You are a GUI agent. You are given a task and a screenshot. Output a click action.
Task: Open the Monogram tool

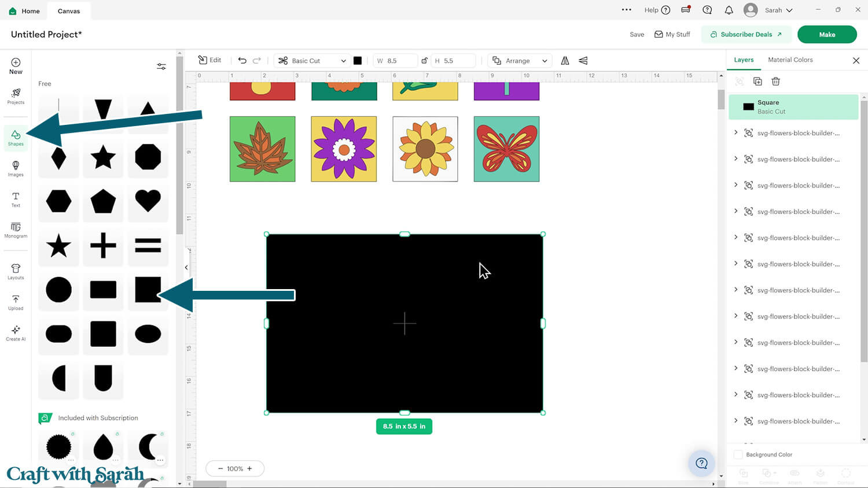tap(16, 230)
